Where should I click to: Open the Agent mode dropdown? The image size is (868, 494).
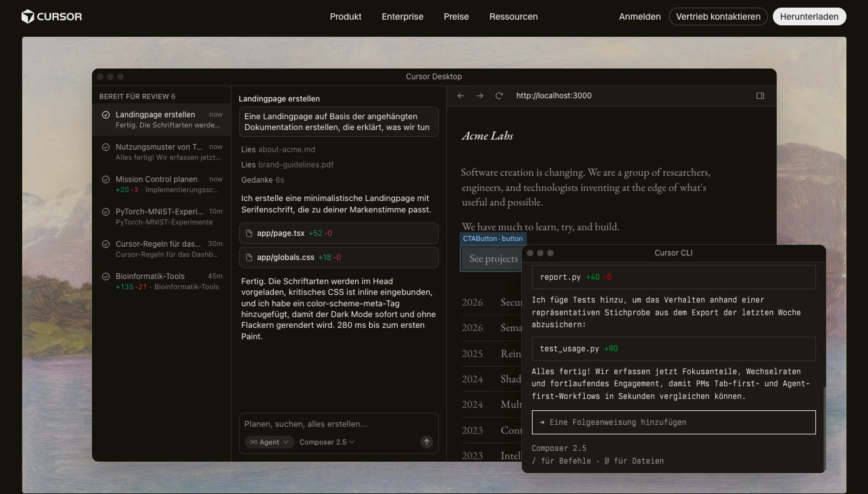[269, 442]
